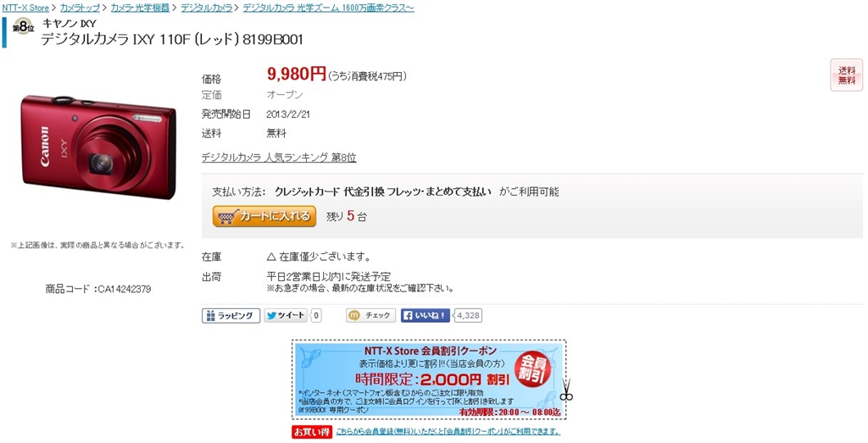
Task: Click the tweet count bubble
Action: tap(316, 316)
